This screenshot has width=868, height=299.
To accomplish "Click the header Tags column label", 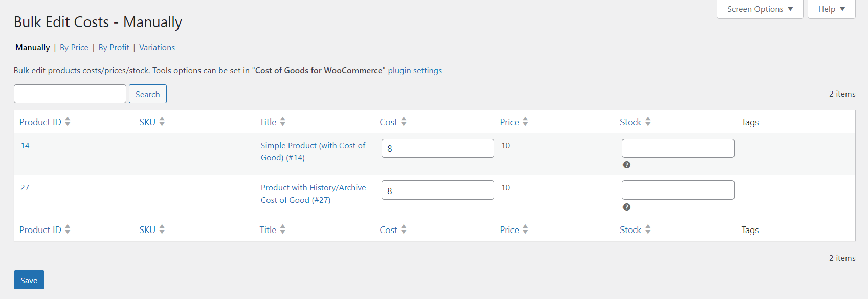I will (750, 122).
